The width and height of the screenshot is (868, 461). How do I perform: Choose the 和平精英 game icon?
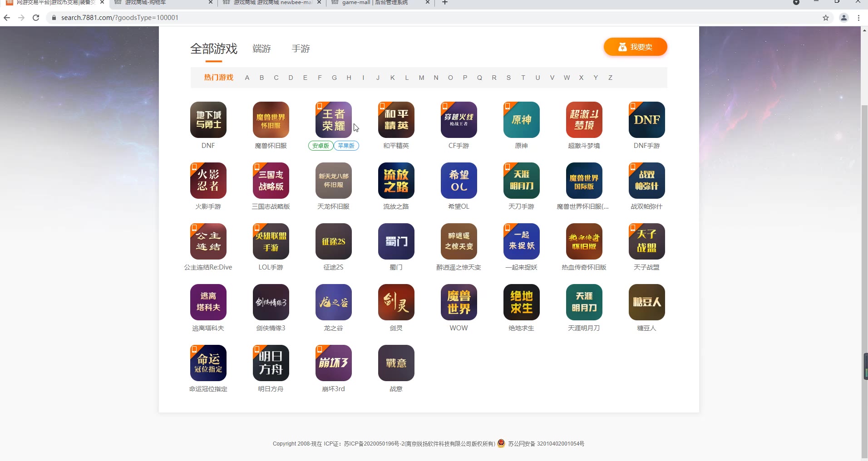396,120
